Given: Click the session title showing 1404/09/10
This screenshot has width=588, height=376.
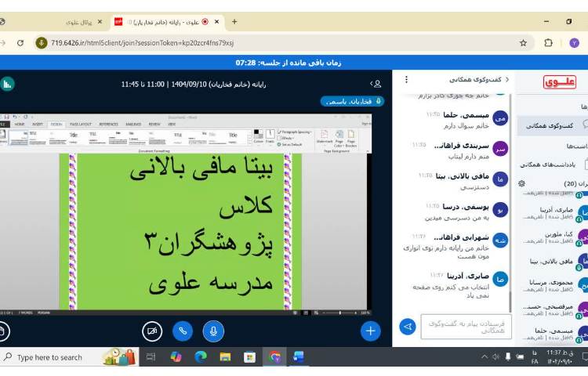Looking at the screenshot, I should click(x=194, y=85).
